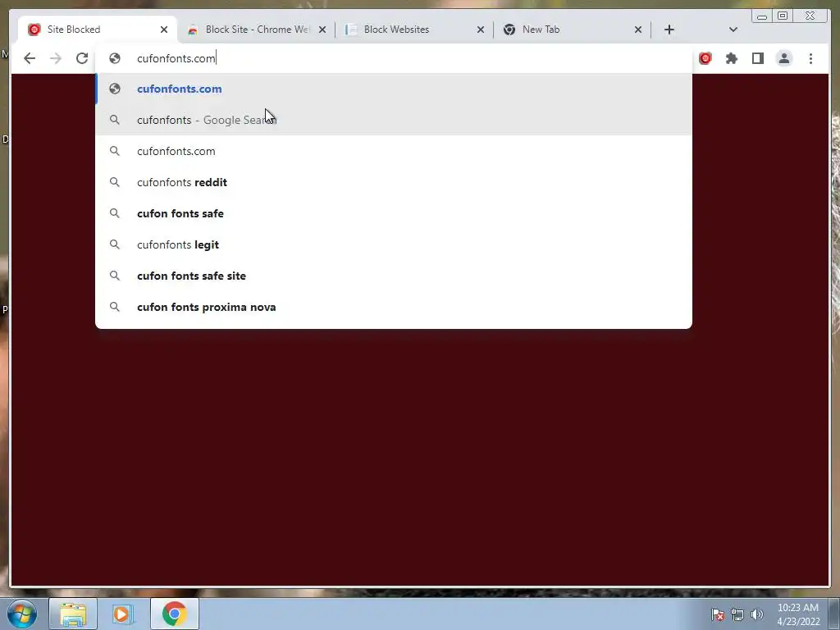Screen dimensions: 840x630
Task: Open the profile avatar menu
Action: point(783,58)
